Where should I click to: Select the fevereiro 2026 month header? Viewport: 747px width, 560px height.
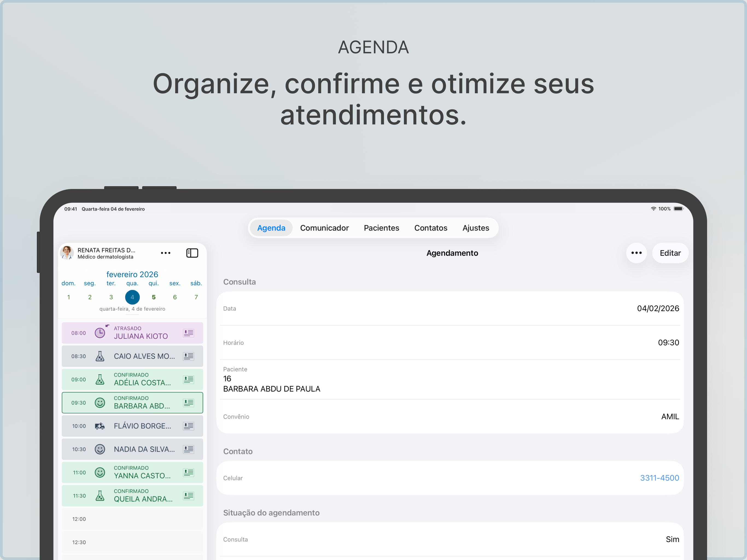click(x=132, y=274)
